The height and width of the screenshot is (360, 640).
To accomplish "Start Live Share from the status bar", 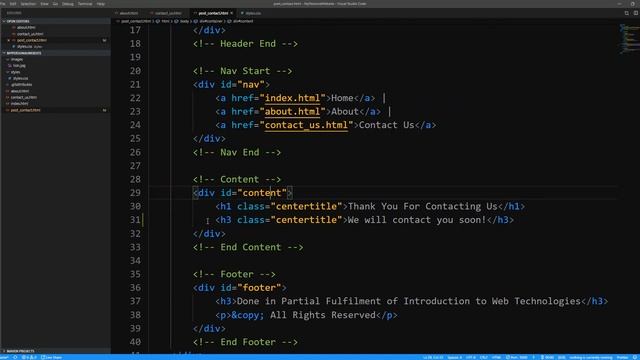I will pyautogui.click(x=51, y=357).
